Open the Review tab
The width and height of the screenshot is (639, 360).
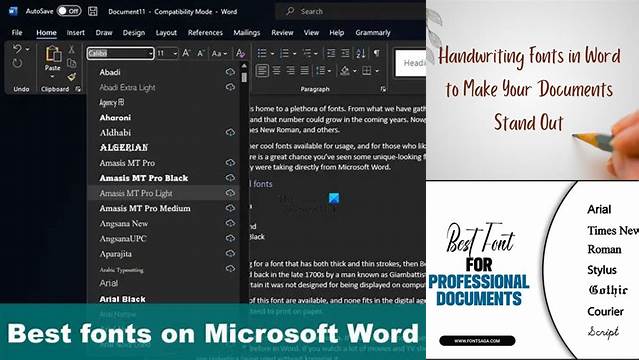[x=282, y=33]
